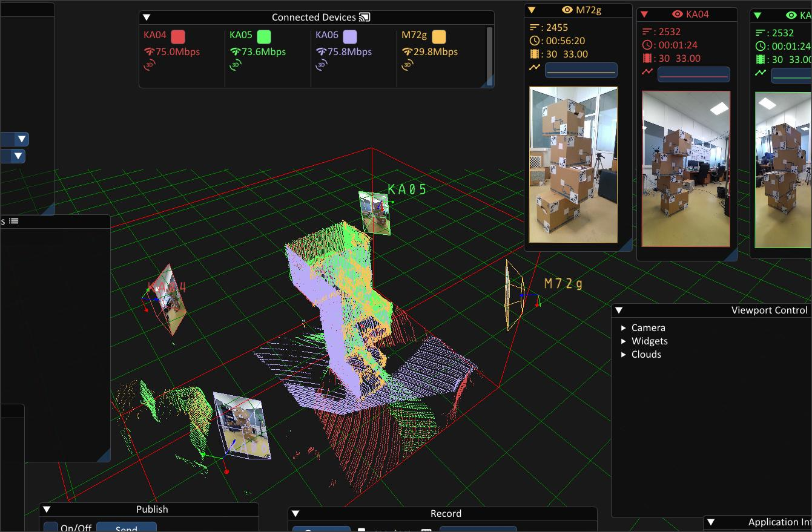
Task: Click the 2455 frame count value
Action: coord(557,27)
